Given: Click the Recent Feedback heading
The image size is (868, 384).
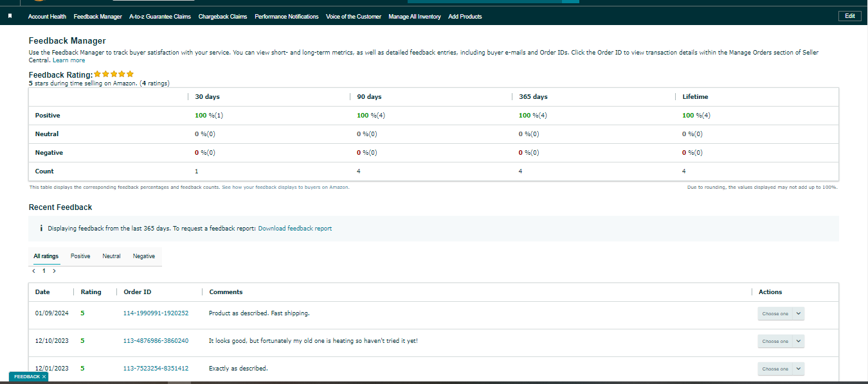Looking at the screenshot, I should point(60,207).
